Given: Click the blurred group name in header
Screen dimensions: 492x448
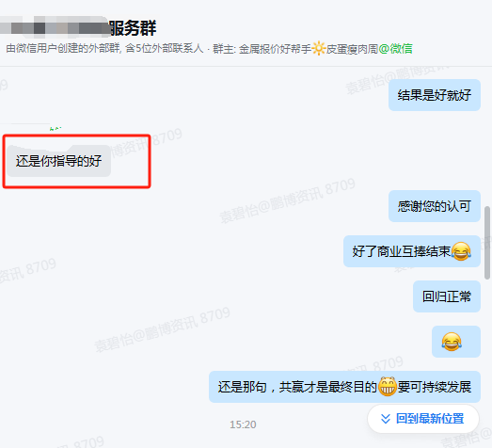Looking at the screenshot, I should coord(55,26).
